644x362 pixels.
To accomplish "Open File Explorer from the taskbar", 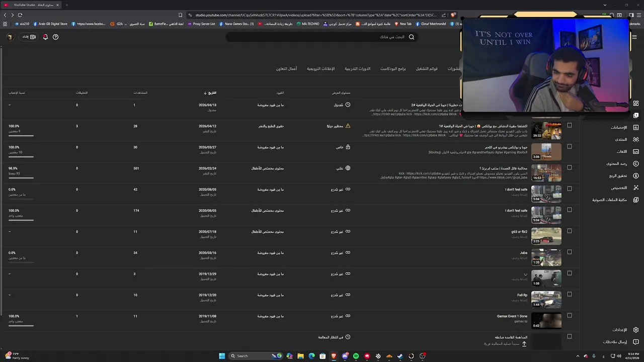I will pos(300,356).
